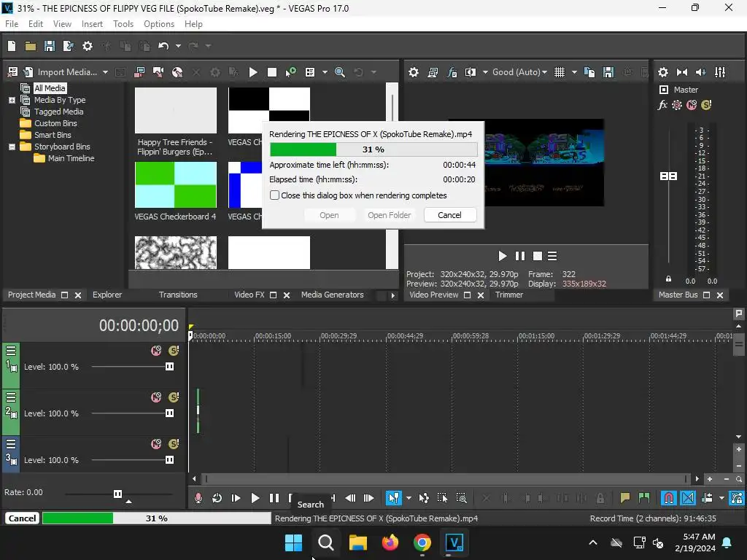Toggle Automatic Crossfades icon

688,498
